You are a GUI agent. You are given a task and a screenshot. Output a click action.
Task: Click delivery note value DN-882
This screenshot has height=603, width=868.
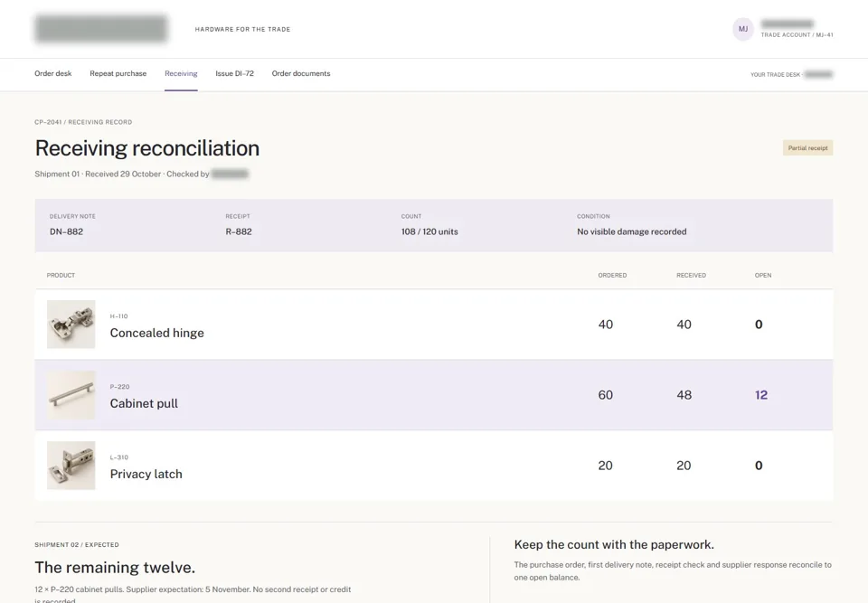(x=66, y=232)
